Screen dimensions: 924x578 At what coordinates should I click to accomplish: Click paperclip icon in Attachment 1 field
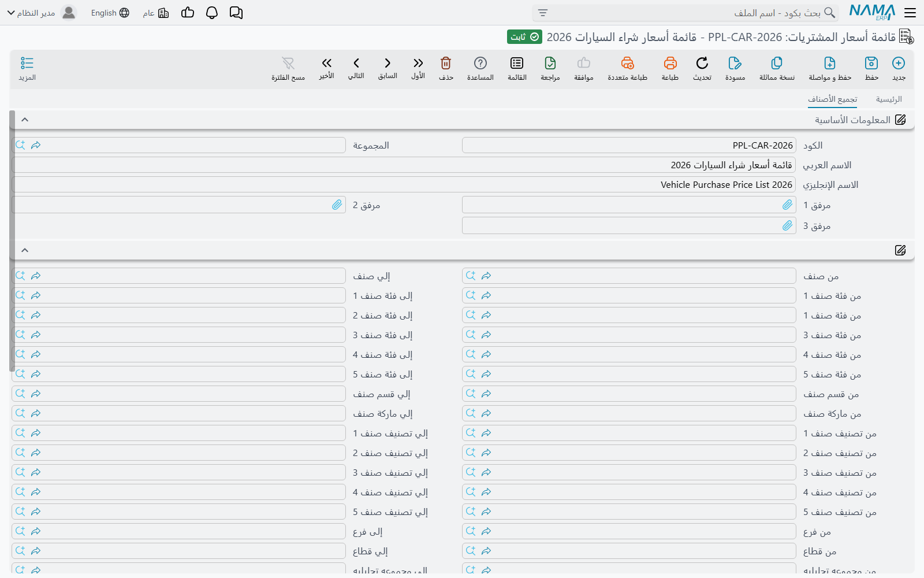(787, 205)
